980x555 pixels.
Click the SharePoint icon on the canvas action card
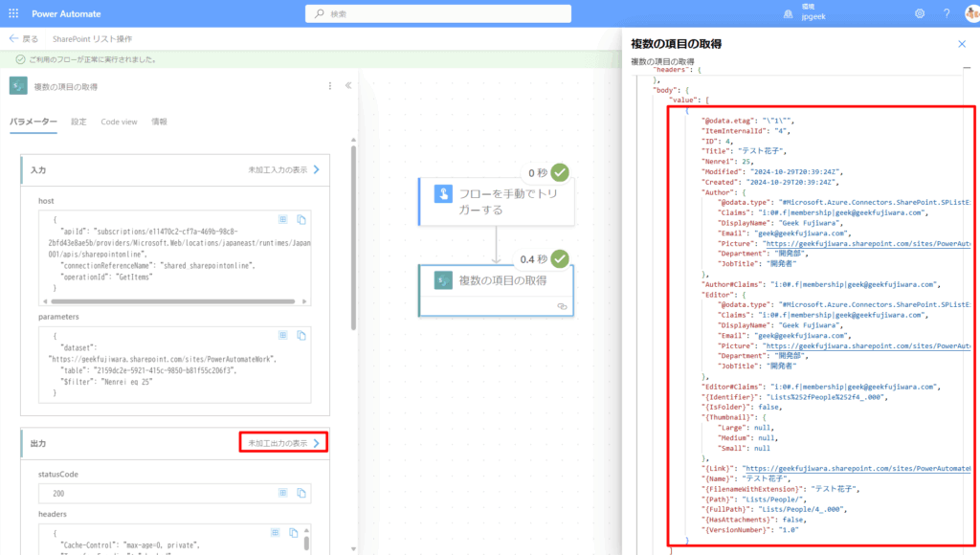443,280
